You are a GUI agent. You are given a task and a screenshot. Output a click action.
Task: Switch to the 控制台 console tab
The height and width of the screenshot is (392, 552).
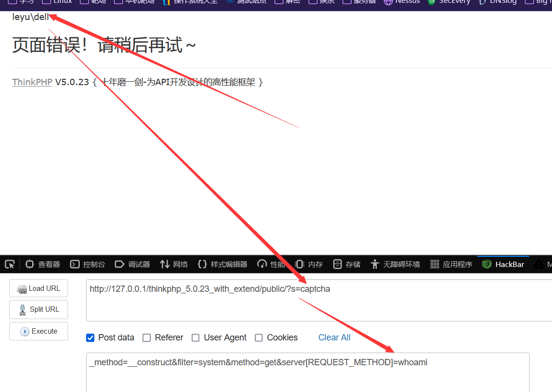pyautogui.click(x=88, y=264)
